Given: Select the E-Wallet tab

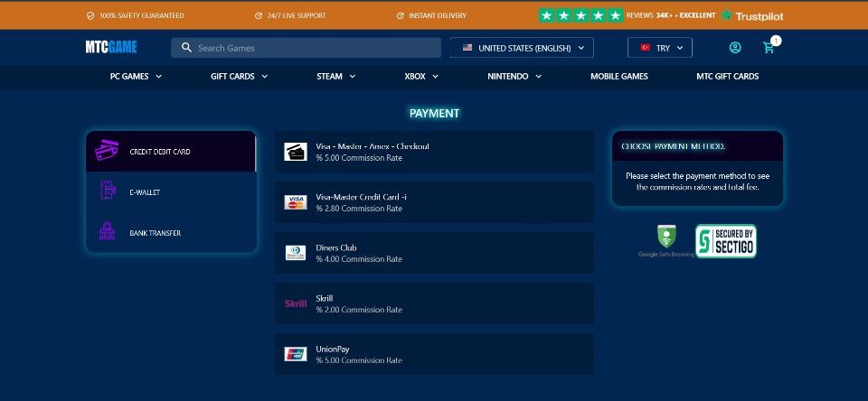Looking at the screenshot, I should [171, 192].
